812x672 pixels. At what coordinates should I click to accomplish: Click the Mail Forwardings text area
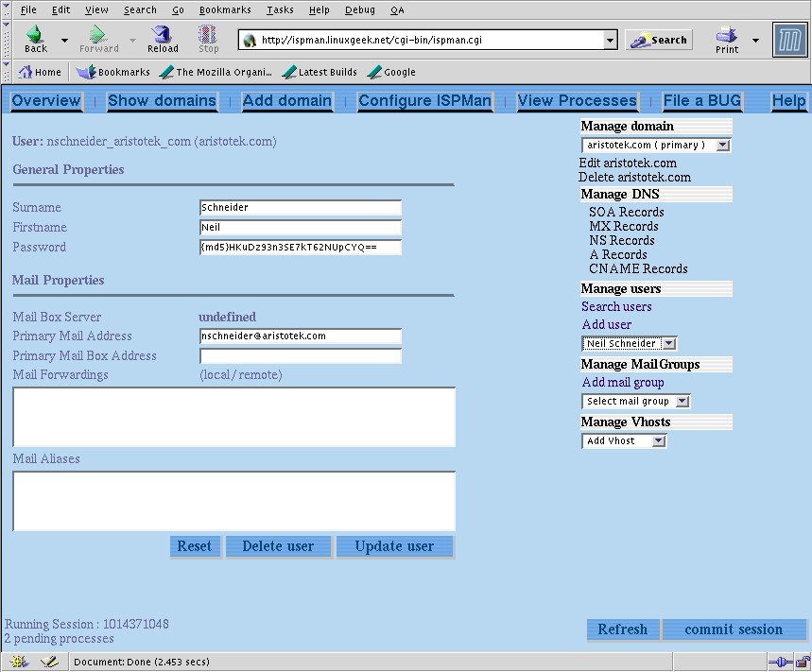(x=234, y=417)
